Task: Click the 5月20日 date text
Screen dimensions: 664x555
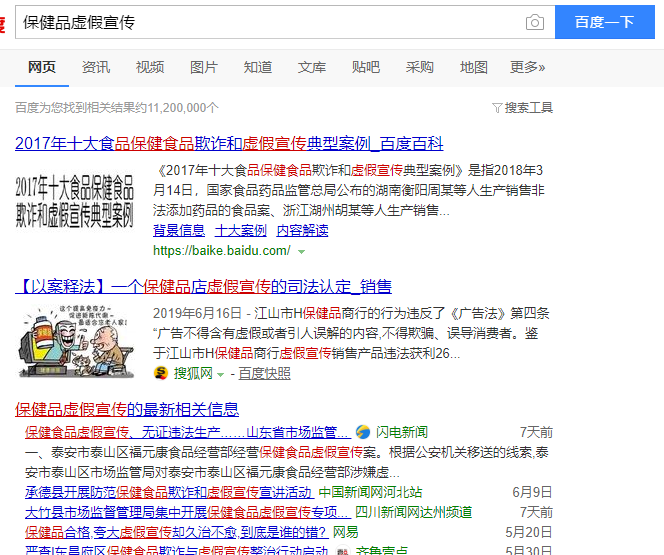Action: click(x=529, y=532)
